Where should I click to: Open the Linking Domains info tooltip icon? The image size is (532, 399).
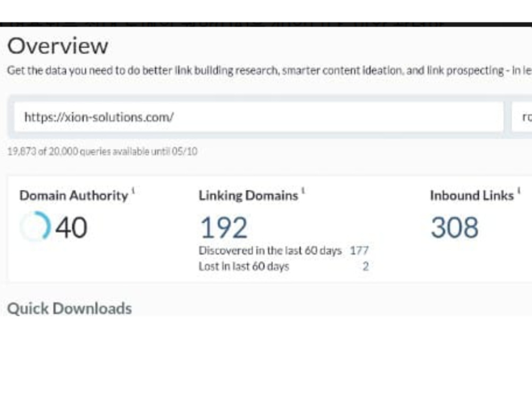click(303, 190)
